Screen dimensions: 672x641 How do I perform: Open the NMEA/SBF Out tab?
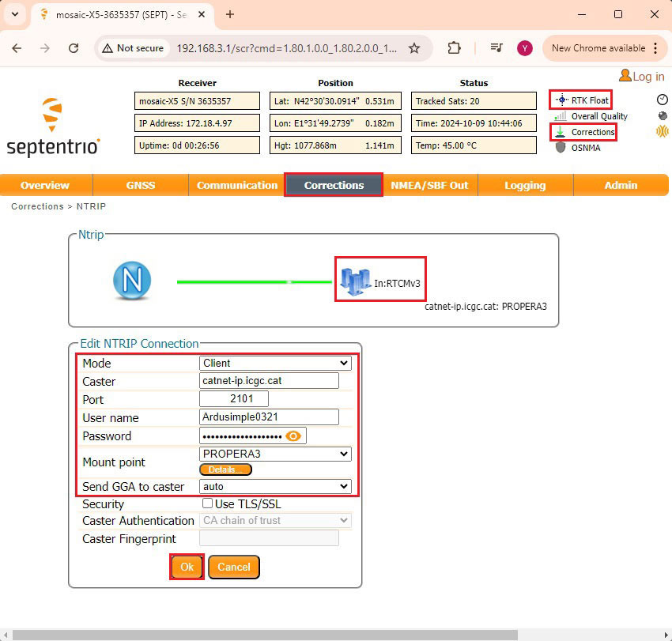point(429,185)
